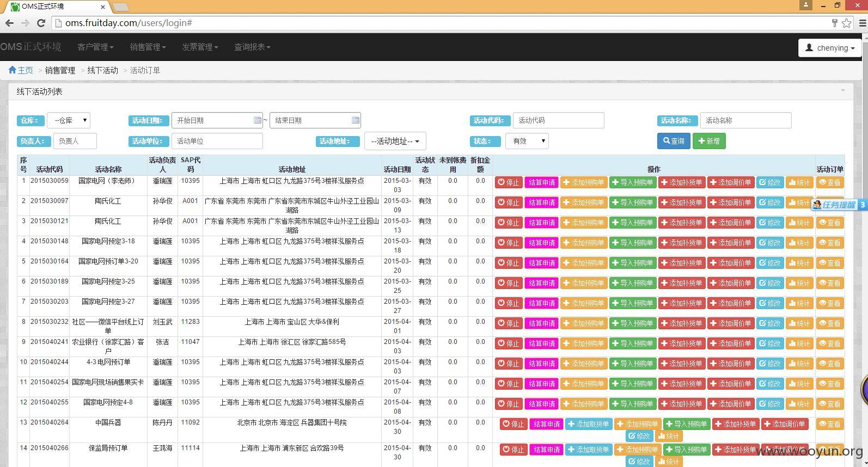Click 停止 button for activity 2015030059
868x467 pixels.
point(509,182)
